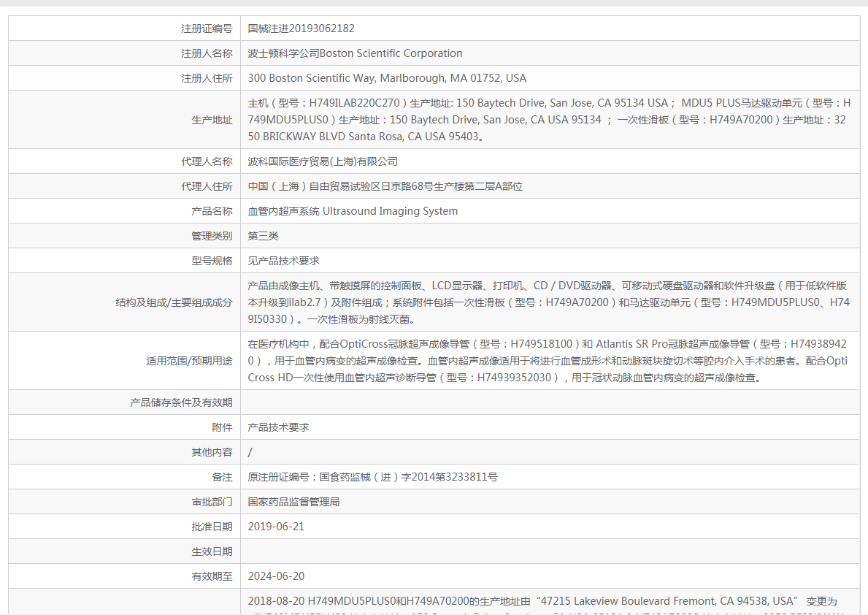Select the 生效日期 label

click(x=212, y=552)
